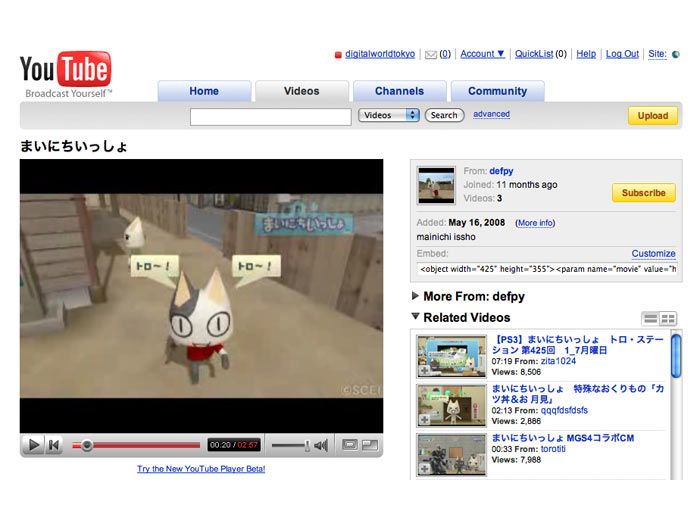Image resolution: width=700 pixels, height=525 pixels.
Task: Click the yellow Upload button
Action: tap(653, 116)
